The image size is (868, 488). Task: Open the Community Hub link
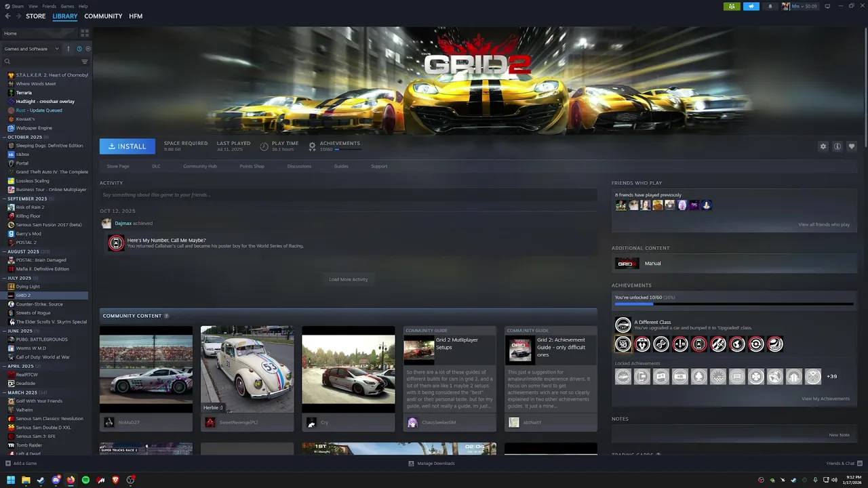tap(200, 166)
